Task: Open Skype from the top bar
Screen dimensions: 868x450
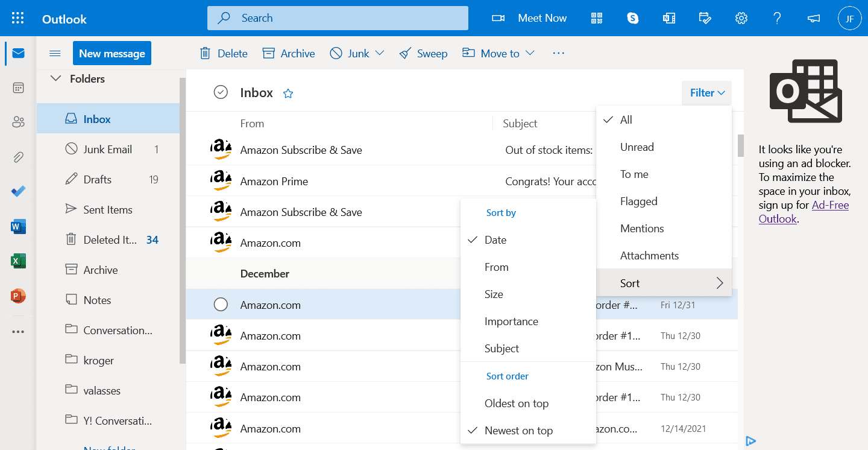Action: [x=633, y=18]
